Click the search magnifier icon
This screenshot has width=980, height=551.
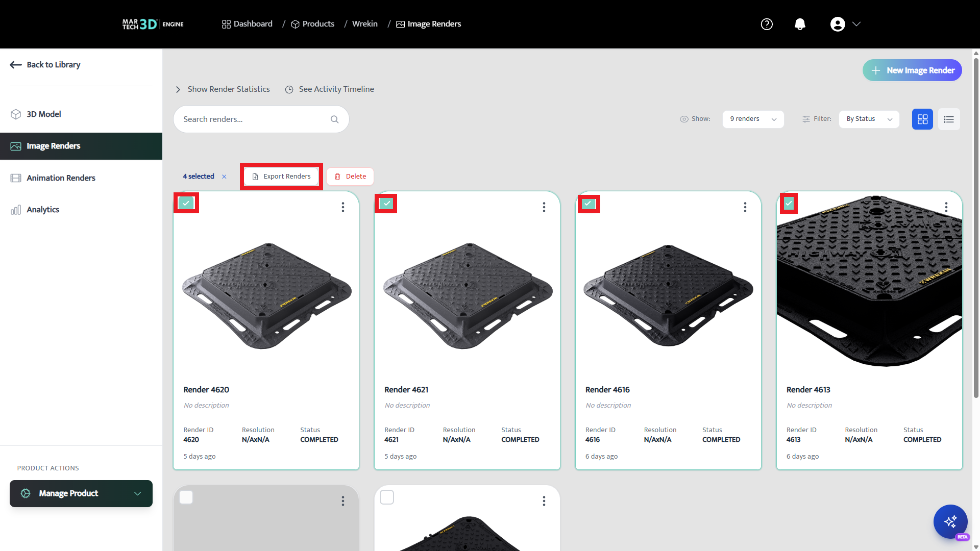[335, 119]
